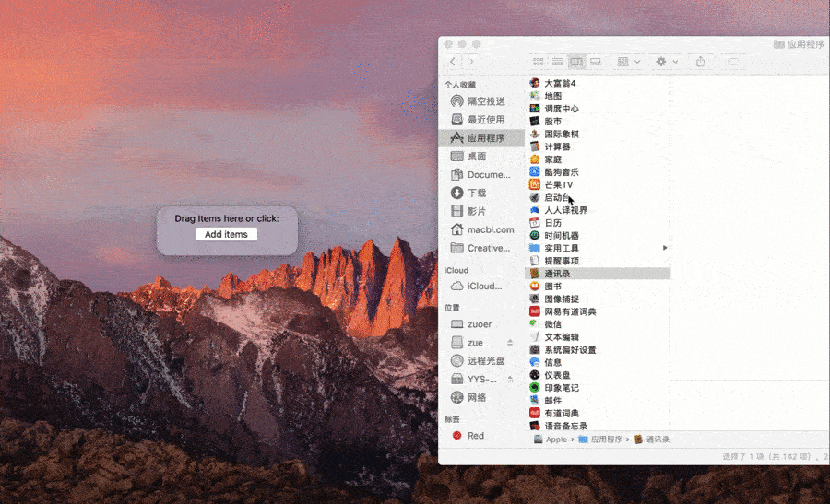Open the gear action menu

click(667, 62)
